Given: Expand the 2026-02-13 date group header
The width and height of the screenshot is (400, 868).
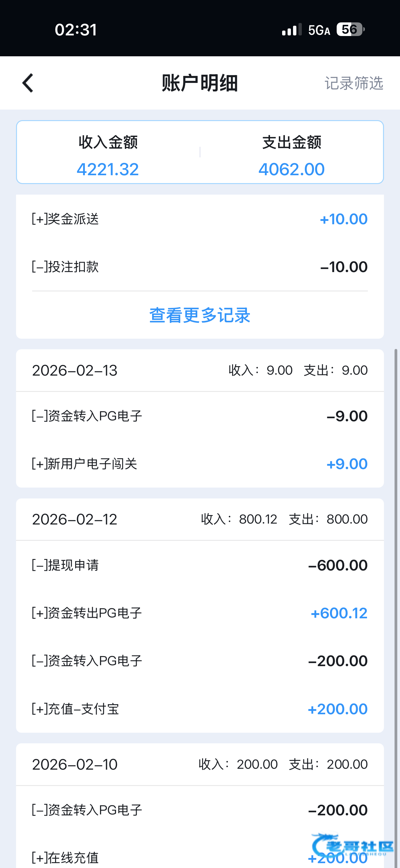Looking at the screenshot, I should [200, 370].
